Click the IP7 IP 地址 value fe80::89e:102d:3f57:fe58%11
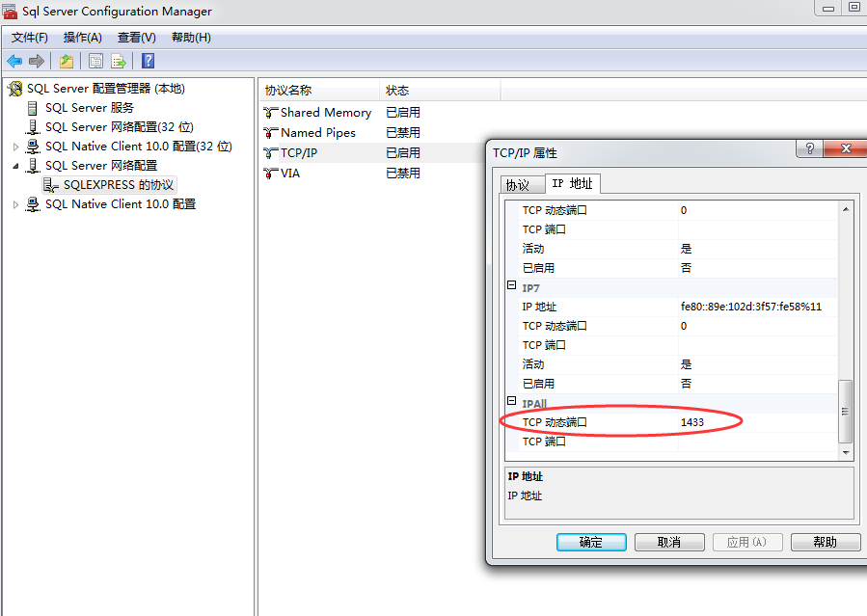867x616 pixels. pos(751,307)
